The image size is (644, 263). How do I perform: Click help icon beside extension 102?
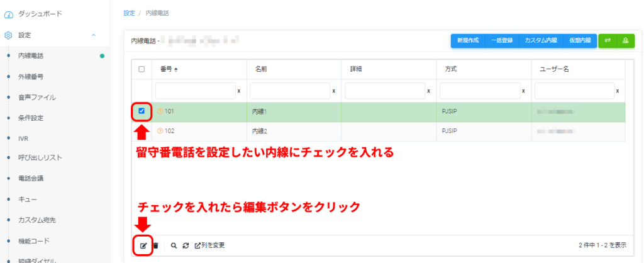click(160, 131)
